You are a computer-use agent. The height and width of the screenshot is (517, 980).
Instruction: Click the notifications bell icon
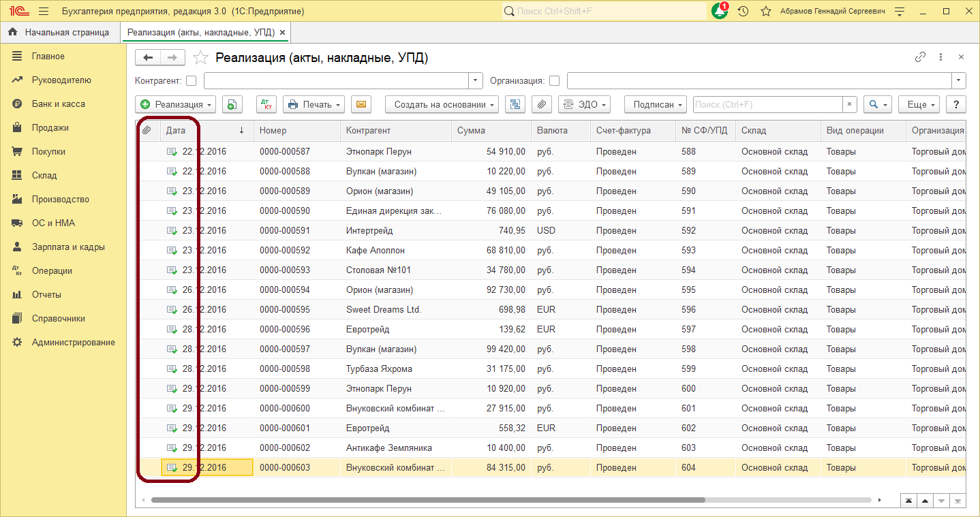719,12
